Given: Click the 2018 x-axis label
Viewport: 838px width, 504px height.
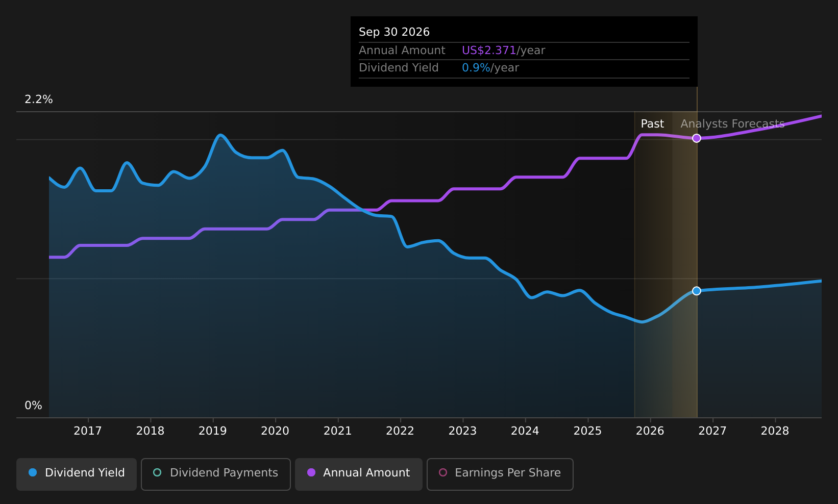Looking at the screenshot, I should [151, 431].
